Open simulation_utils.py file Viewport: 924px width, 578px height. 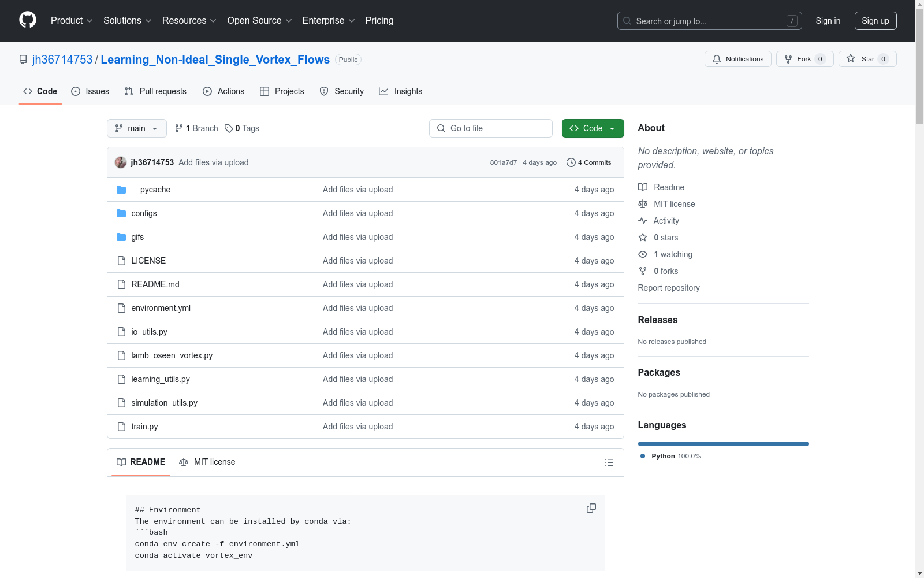(x=164, y=403)
